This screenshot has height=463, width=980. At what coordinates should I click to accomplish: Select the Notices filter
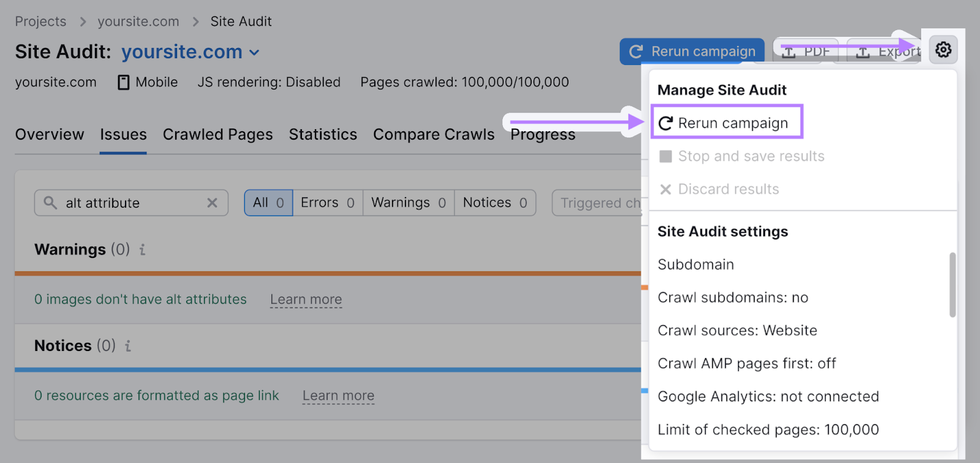[x=495, y=203]
